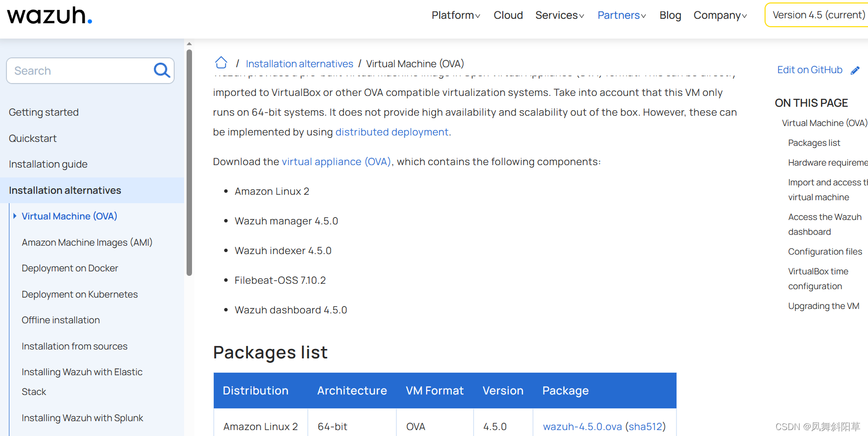
Task: Click the Filebeat-OSS 7.10.2 bullet
Action: (x=280, y=280)
